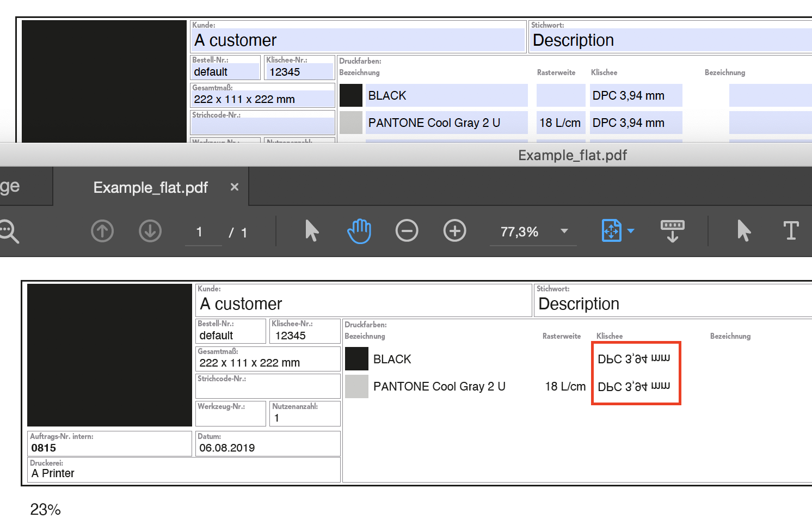Zoom in using the plus icon
Screen dimensions: 812x524
[x=454, y=231]
